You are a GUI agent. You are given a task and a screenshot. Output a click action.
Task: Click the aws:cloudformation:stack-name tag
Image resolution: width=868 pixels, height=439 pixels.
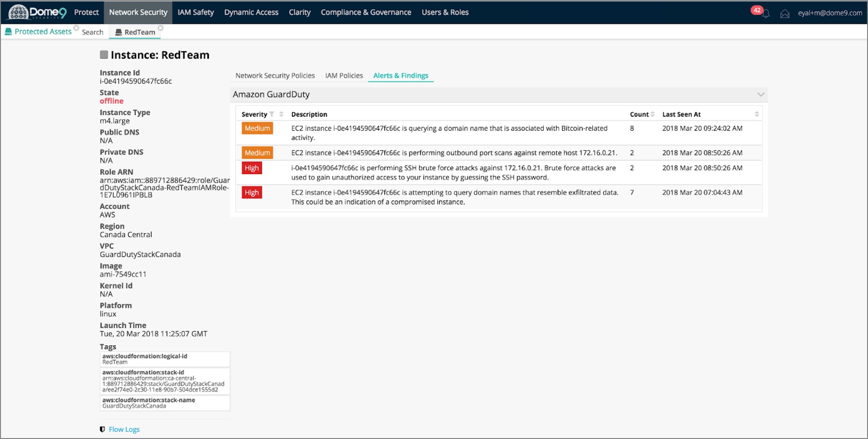click(x=165, y=403)
